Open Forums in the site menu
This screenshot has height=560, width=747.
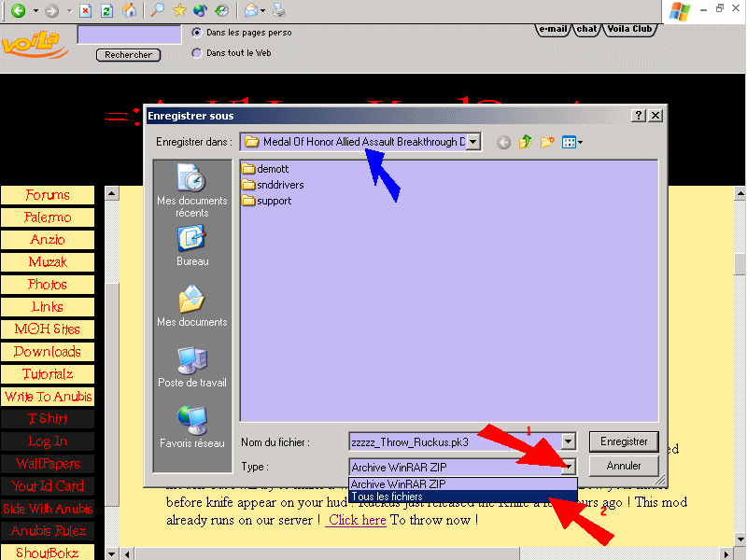pyautogui.click(x=48, y=195)
